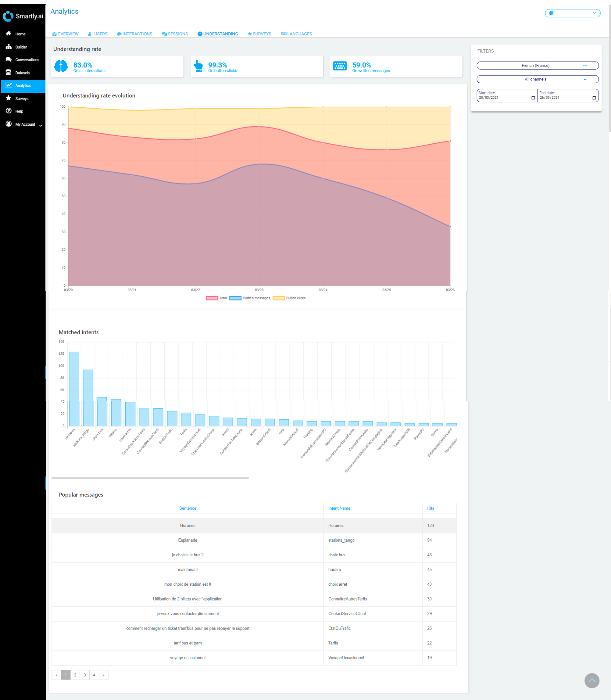This screenshot has width=611, height=700.
Task: Sort popular messages by the Hits column
Action: pyautogui.click(x=430, y=508)
